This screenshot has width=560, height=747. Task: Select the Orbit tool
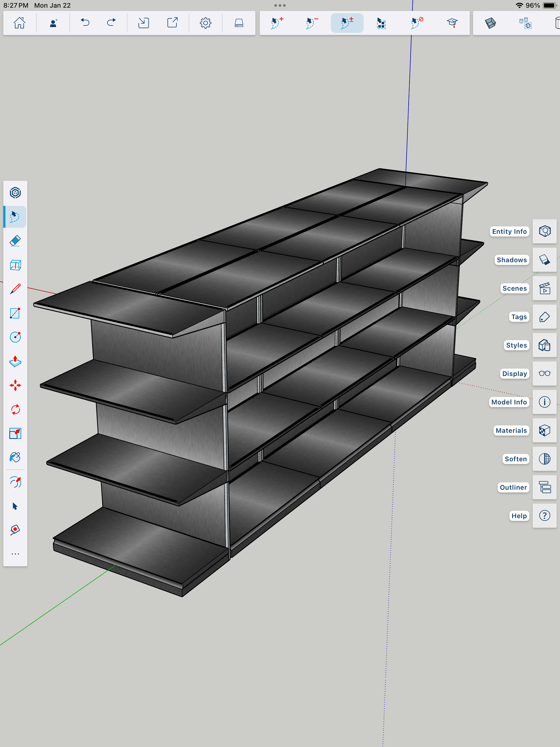[15, 482]
